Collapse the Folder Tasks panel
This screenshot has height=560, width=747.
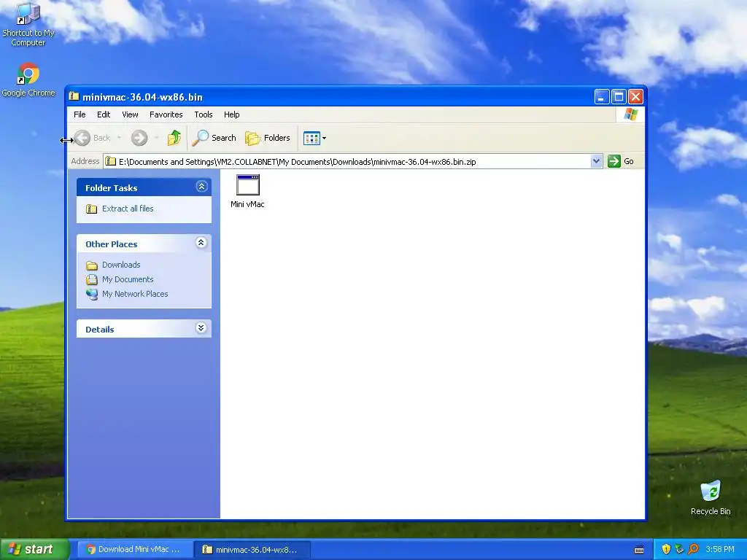(201, 187)
